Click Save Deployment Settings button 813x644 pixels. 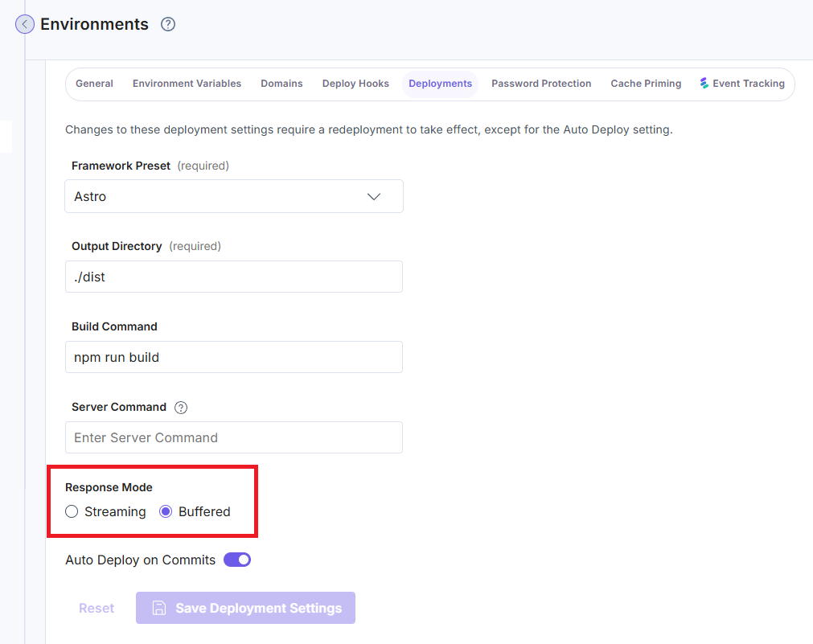pyautogui.click(x=246, y=608)
